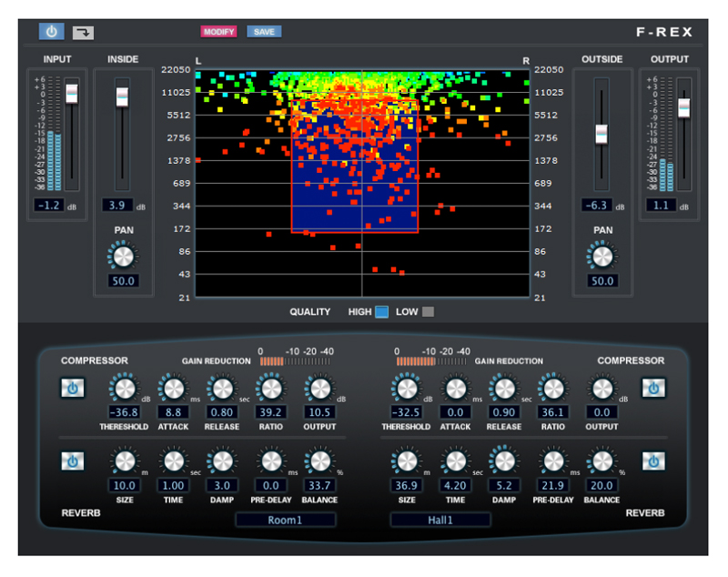
Task: Open the Room1 reverb preset selector
Action: [x=285, y=521]
